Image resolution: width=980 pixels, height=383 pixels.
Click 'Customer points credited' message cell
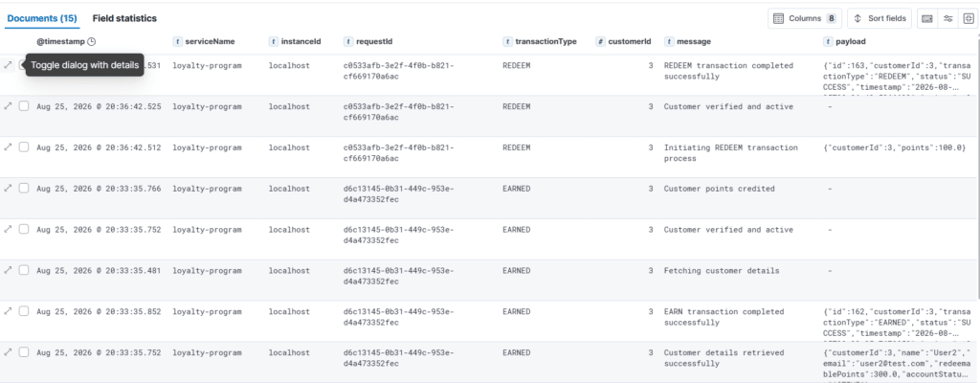tap(719, 189)
